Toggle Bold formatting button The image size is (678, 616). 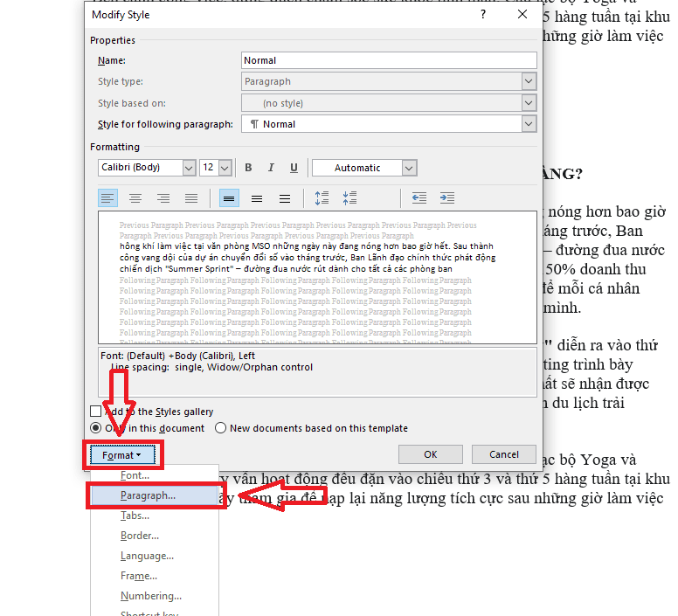click(248, 168)
